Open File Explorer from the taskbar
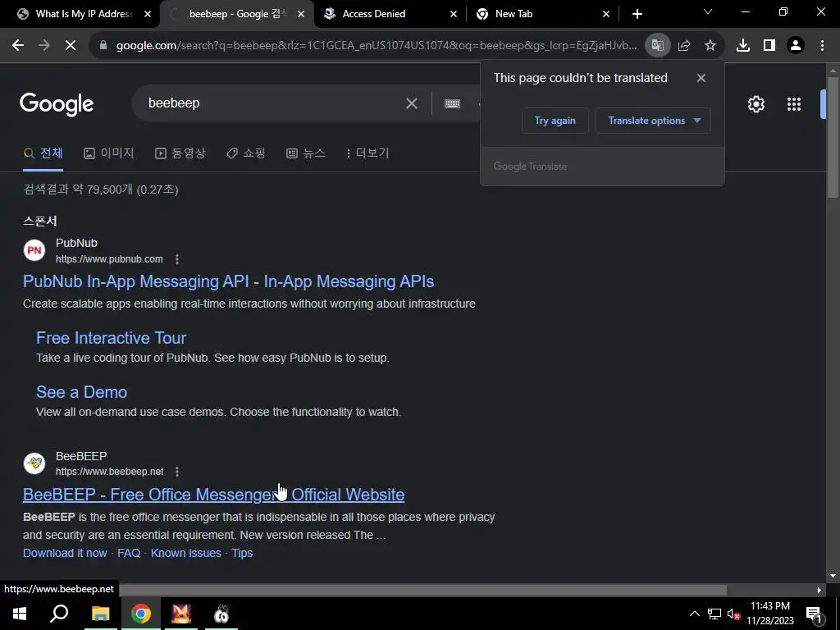 pyautogui.click(x=100, y=614)
